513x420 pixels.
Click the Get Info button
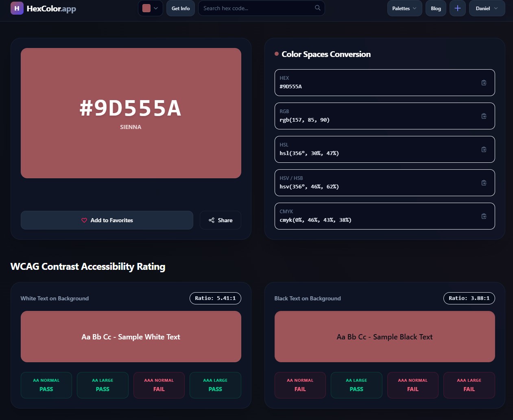(x=181, y=8)
